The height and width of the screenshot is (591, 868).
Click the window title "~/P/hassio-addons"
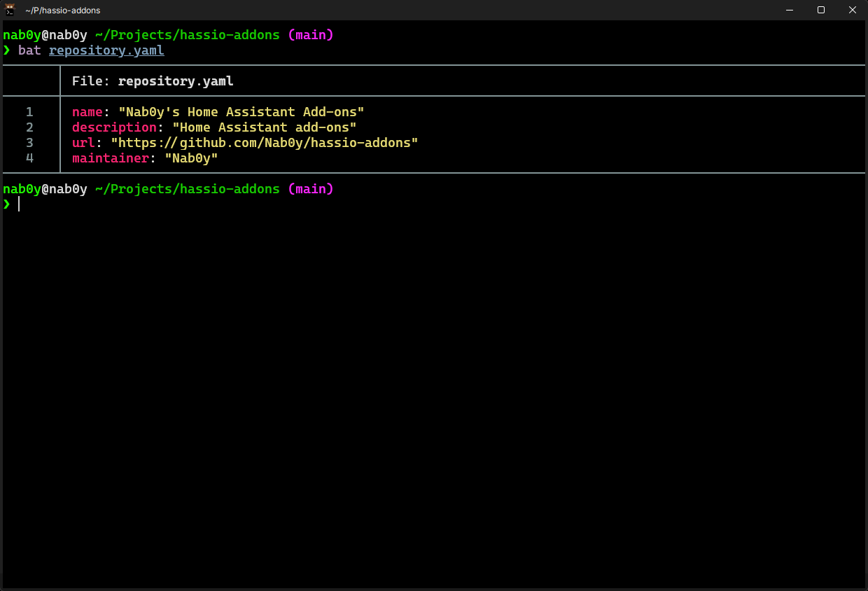pyautogui.click(x=62, y=11)
